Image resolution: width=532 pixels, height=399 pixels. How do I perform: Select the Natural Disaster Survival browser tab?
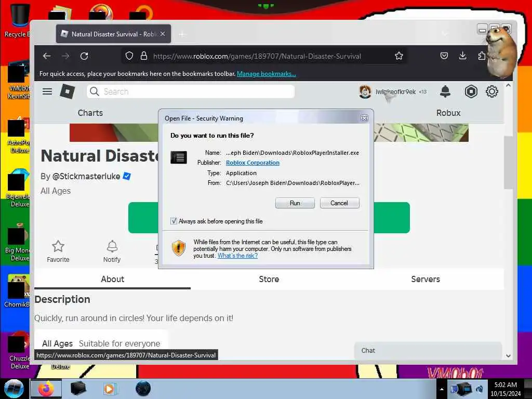tap(113, 34)
